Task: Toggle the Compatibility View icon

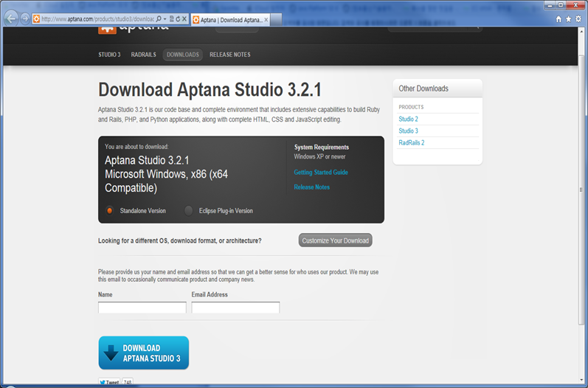Action: [x=171, y=18]
